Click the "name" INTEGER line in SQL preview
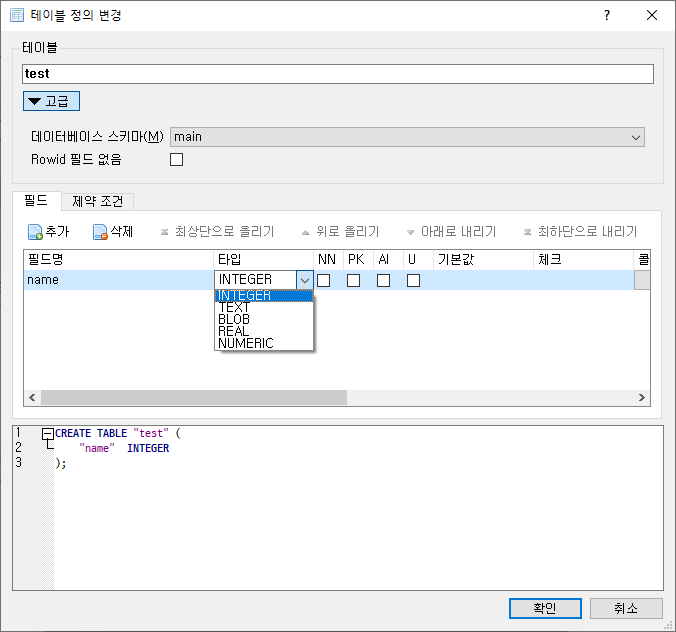Viewport: 676px width, 632px height. point(124,448)
